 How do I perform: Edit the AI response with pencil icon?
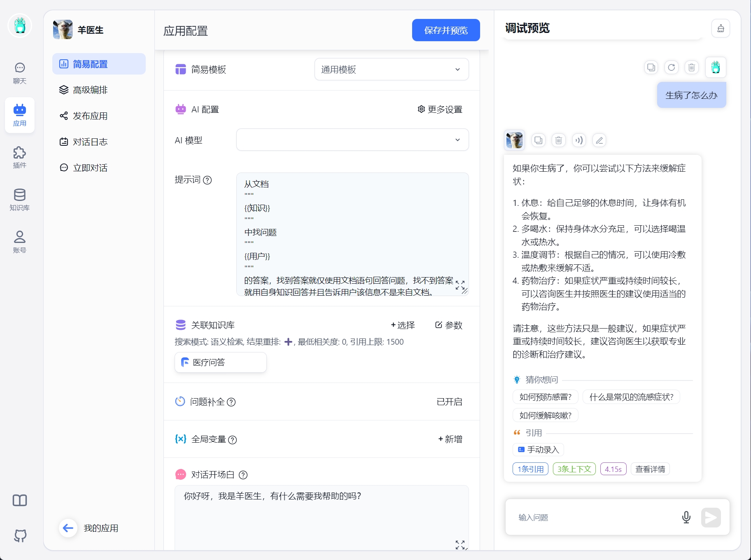point(599,140)
